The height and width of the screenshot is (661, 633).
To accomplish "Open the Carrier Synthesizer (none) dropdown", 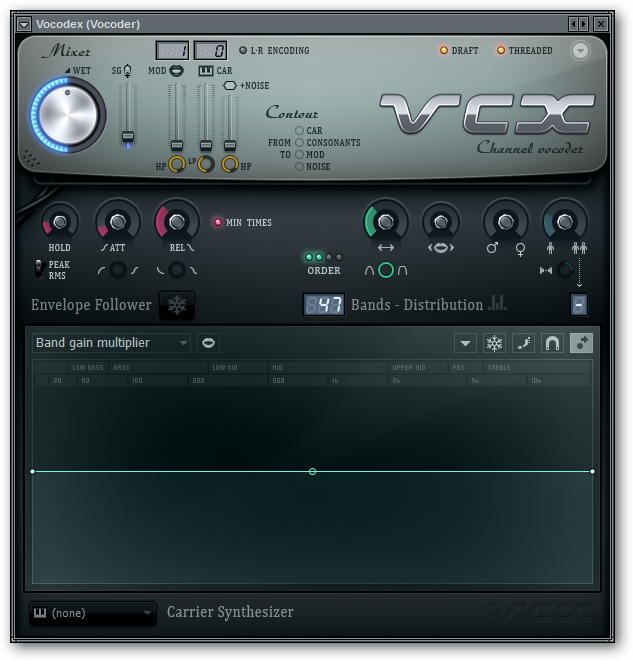I will tap(92, 613).
